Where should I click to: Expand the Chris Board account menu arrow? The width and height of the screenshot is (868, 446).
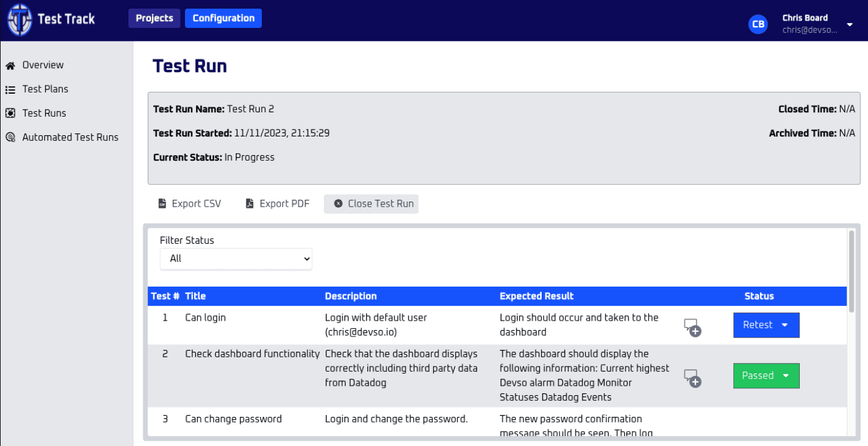849,25
